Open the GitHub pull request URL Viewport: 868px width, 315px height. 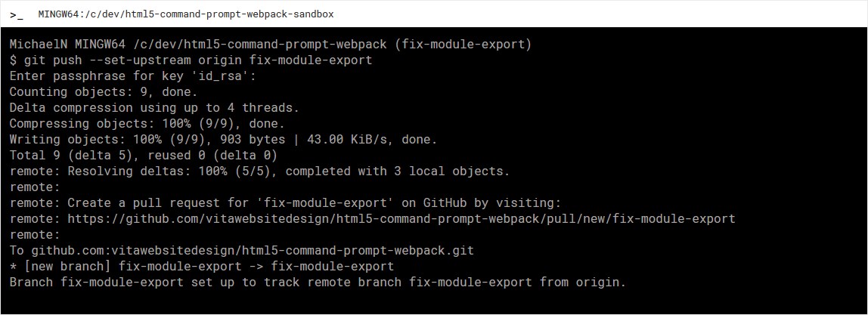(x=401, y=219)
